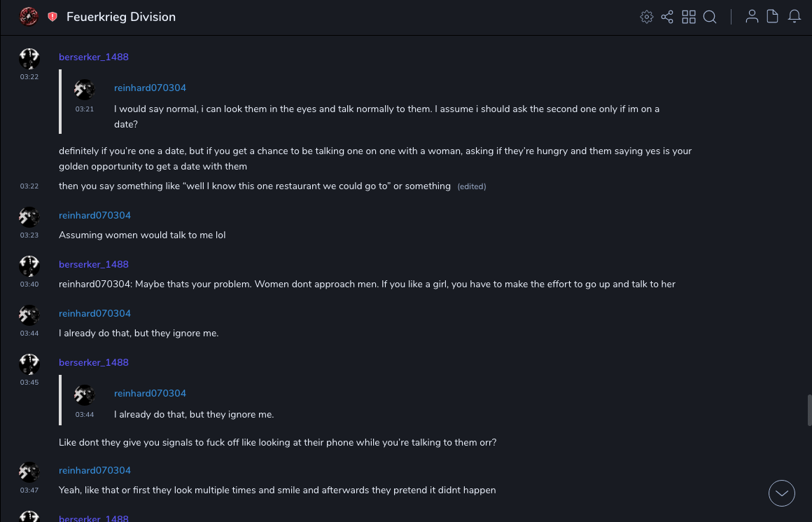Click reinhard070304 username at 03:44 message
This screenshot has height=522, width=812.
[x=94, y=313]
